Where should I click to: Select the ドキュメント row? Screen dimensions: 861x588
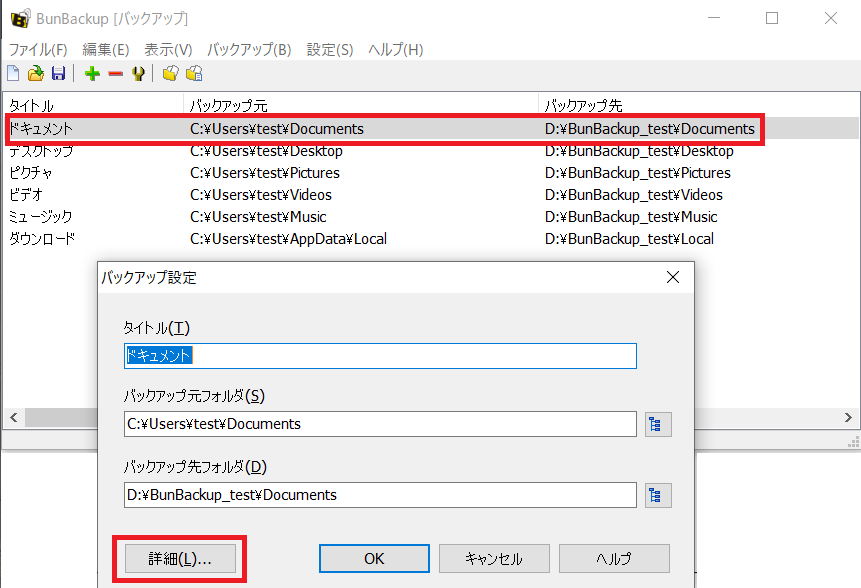[x=431, y=128]
